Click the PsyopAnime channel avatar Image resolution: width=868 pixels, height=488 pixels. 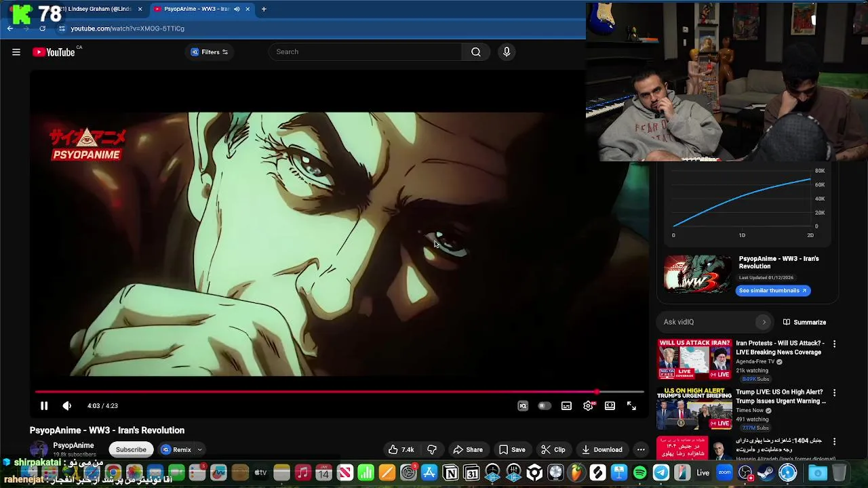click(x=39, y=450)
